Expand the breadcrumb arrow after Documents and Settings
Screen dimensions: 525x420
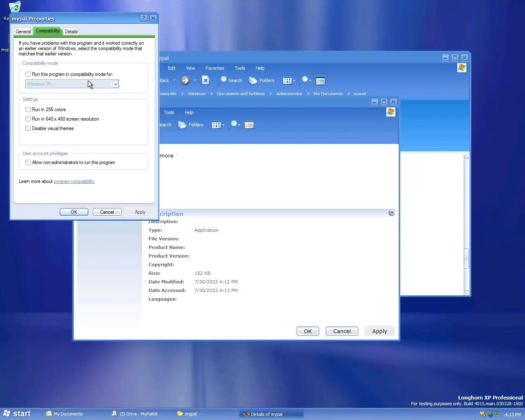pyautogui.click(x=271, y=94)
